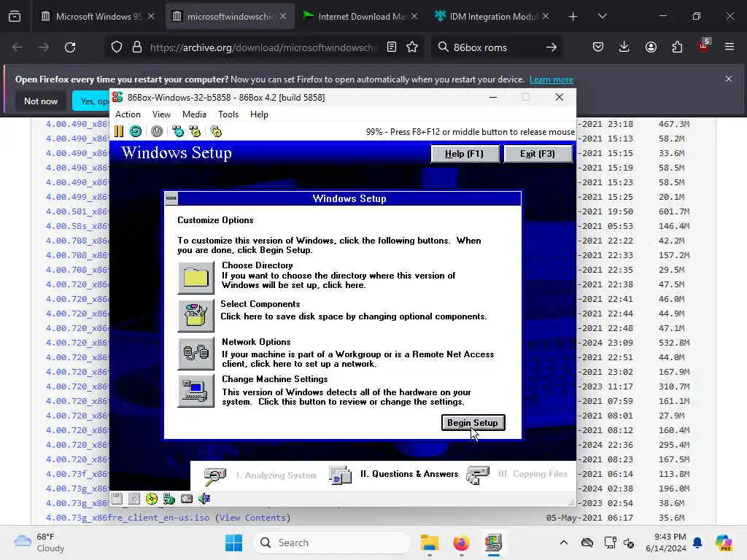The width and height of the screenshot is (747, 560).
Task: Open 86Box Help menu
Action: click(x=259, y=114)
